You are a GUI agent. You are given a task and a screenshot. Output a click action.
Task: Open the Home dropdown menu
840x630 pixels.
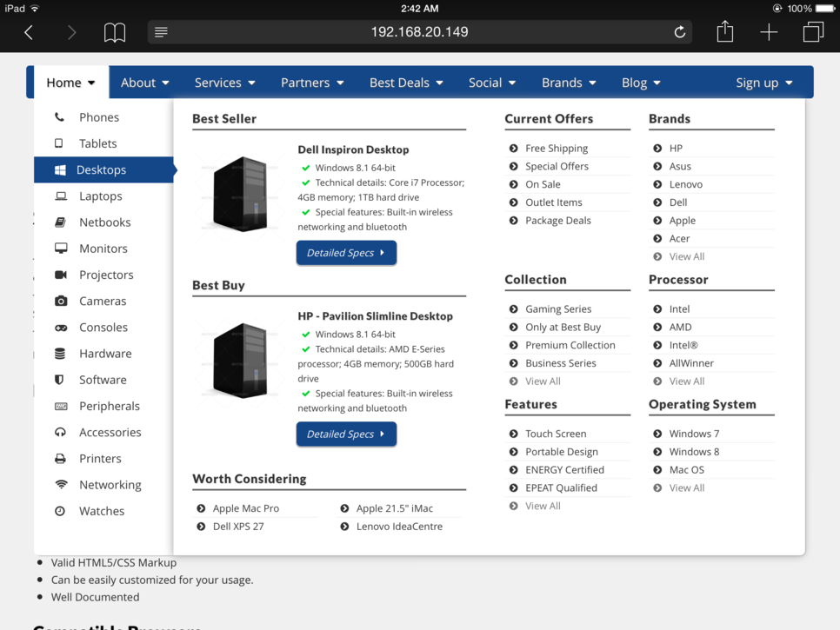coord(70,83)
